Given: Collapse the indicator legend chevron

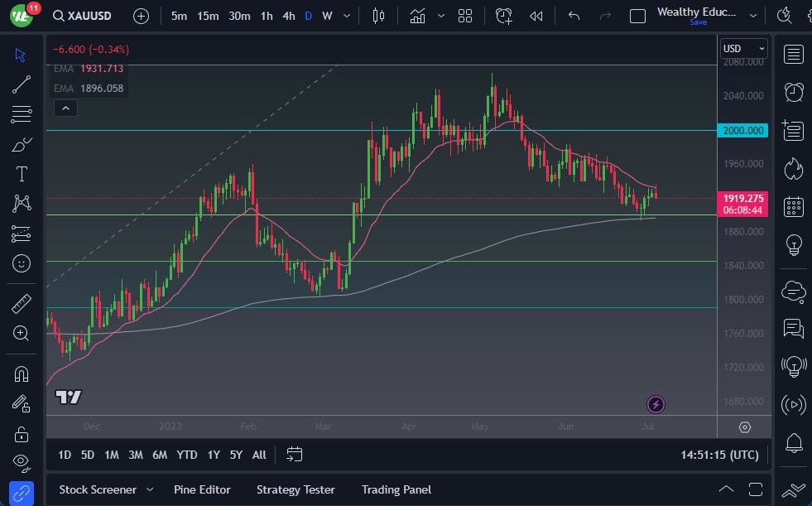Looking at the screenshot, I should pyautogui.click(x=65, y=108).
